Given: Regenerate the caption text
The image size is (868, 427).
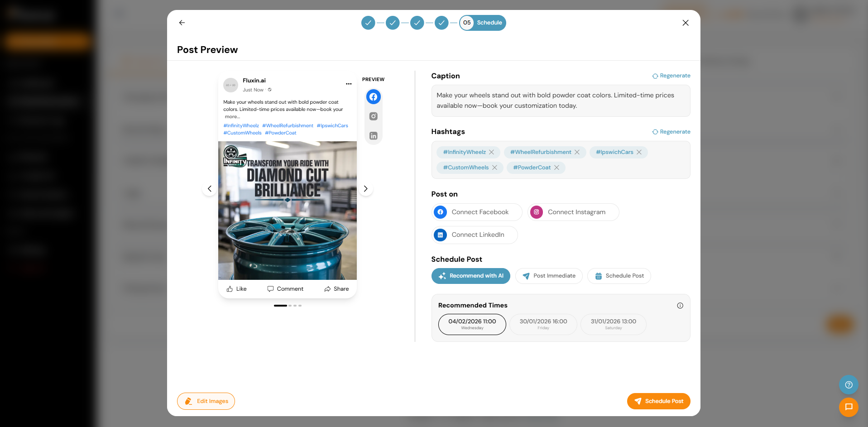Looking at the screenshot, I should click(671, 75).
